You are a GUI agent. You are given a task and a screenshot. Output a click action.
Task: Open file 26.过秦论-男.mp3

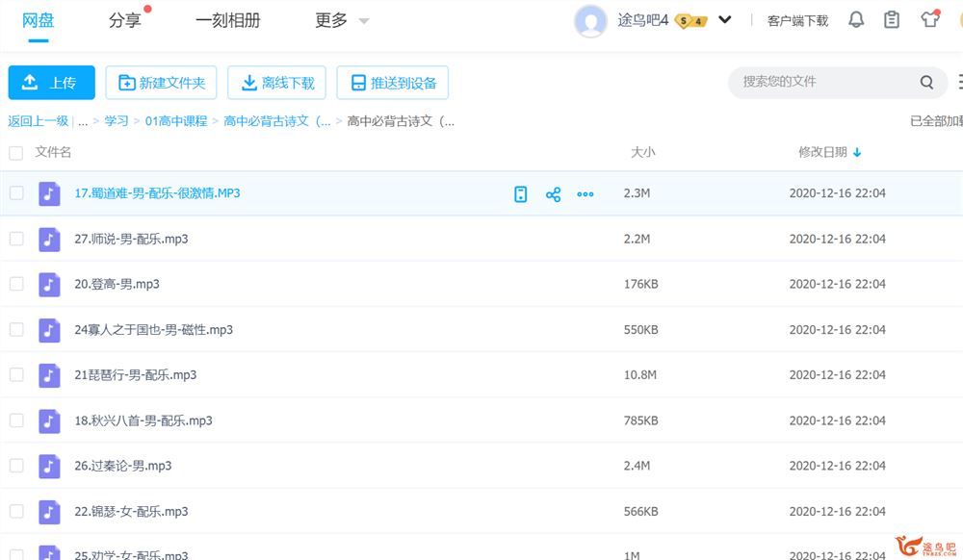pyautogui.click(x=123, y=466)
